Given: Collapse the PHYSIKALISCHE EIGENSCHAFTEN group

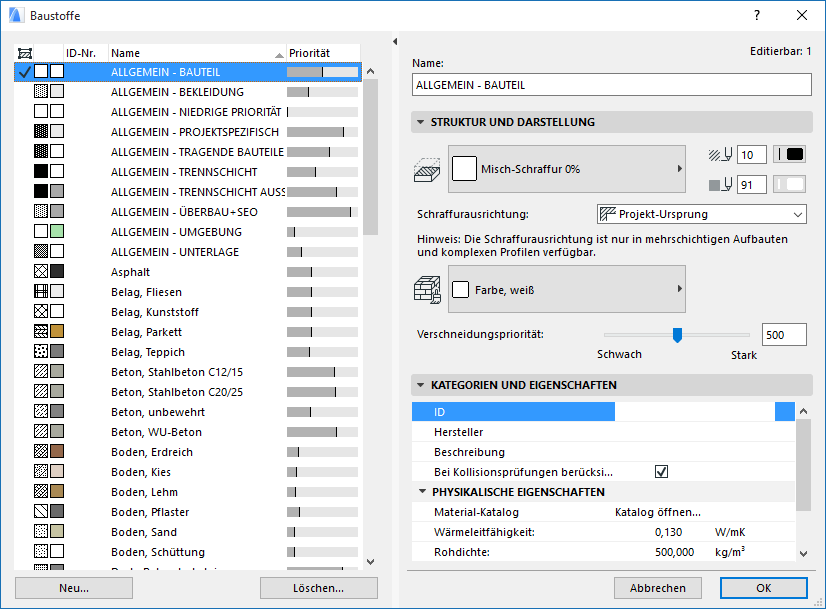Looking at the screenshot, I should 422,492.
